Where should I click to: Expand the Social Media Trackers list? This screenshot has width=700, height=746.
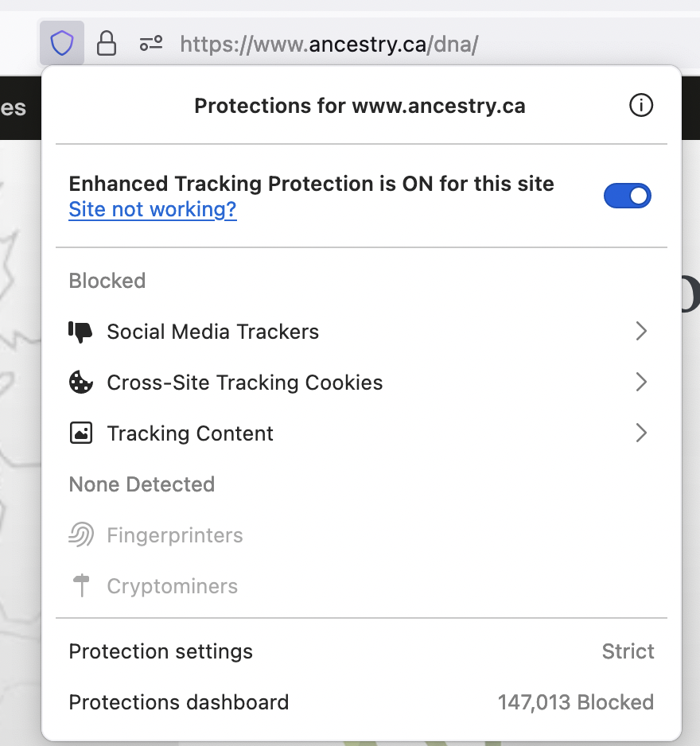tap(641, 331)
